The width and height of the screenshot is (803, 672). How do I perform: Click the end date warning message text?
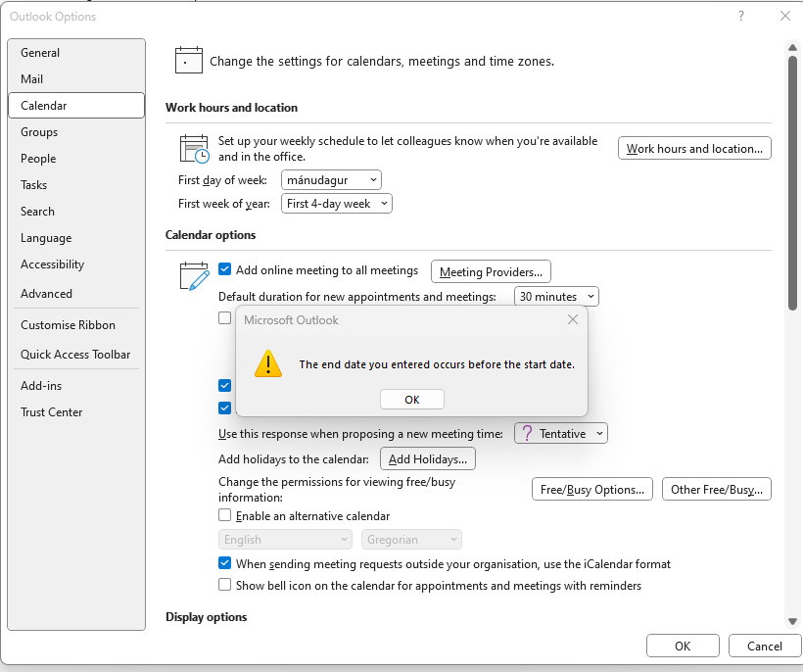[x=437, y=364]
